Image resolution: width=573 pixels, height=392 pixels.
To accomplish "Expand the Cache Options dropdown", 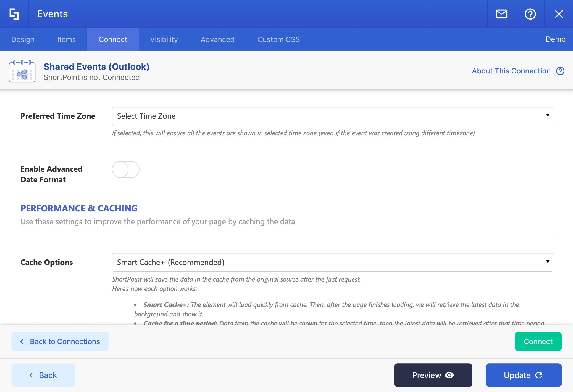I will [x=332, y=262].
